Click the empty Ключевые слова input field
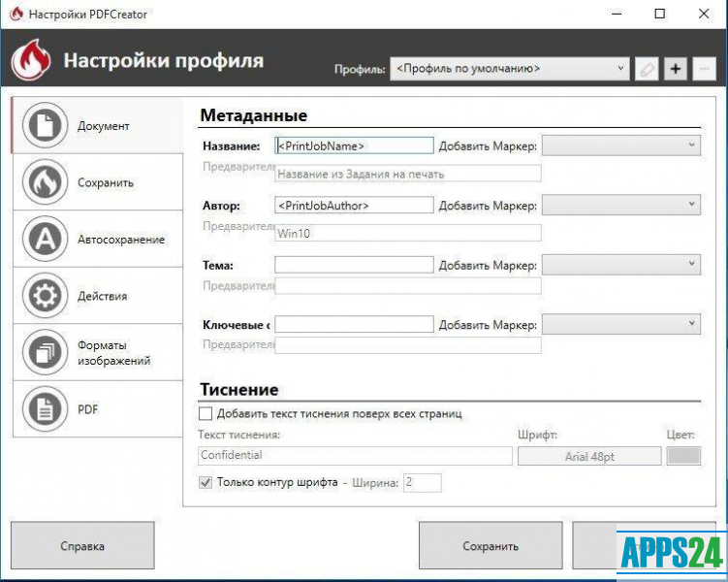The width and height of the screenshot is (728, 582). (354, 324)
